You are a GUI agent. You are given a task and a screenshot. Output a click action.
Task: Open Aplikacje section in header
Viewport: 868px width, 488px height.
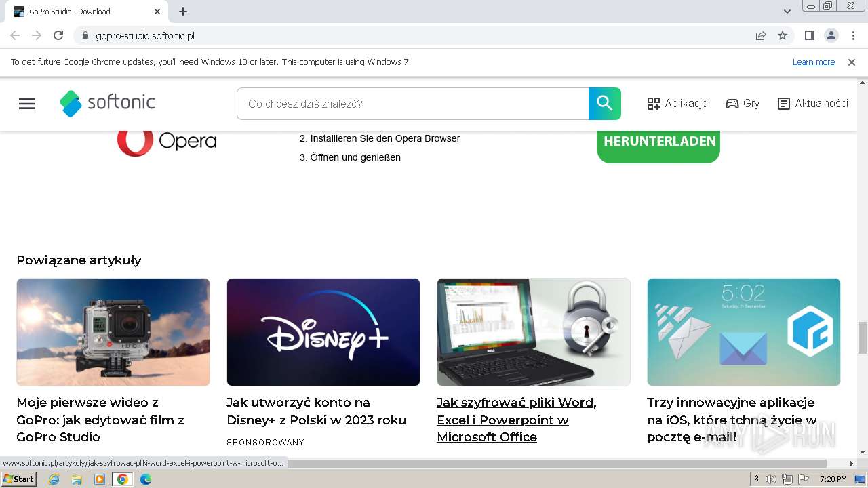tap(677, 104)
